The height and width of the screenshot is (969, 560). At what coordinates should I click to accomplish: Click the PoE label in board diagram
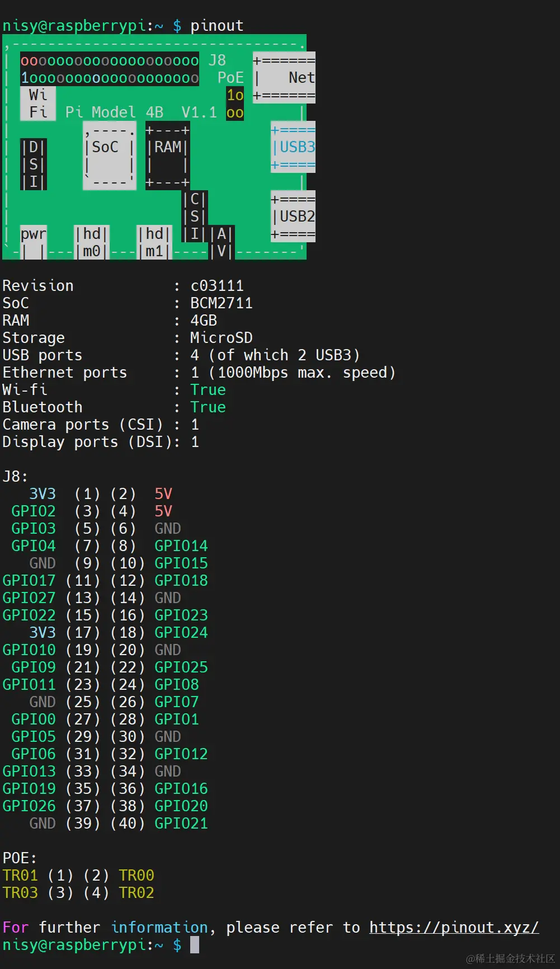230,78
